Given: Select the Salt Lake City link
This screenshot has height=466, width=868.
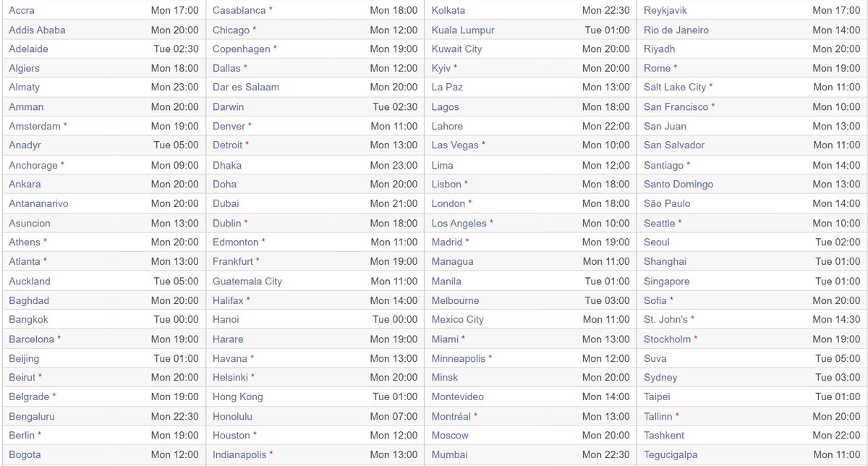Looking at the screenshot, I should 675,87.
